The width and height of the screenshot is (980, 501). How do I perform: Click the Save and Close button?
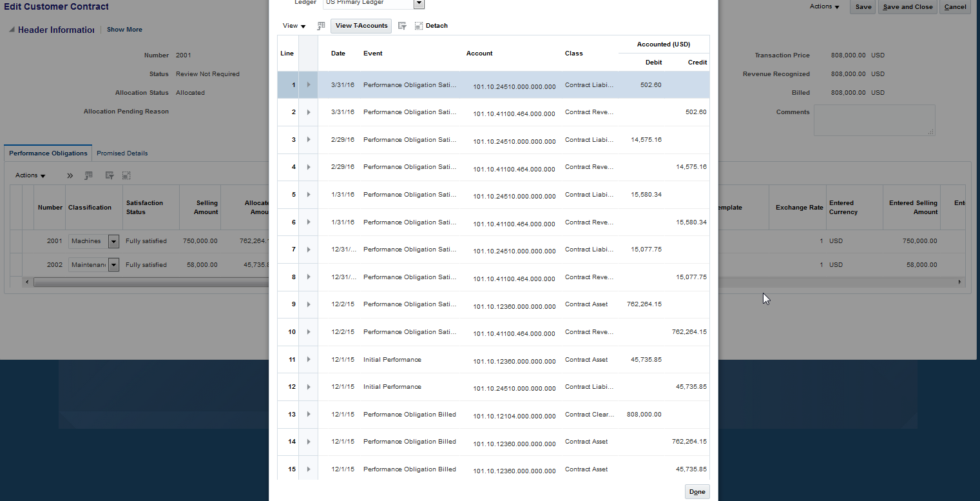click(908, 7)
